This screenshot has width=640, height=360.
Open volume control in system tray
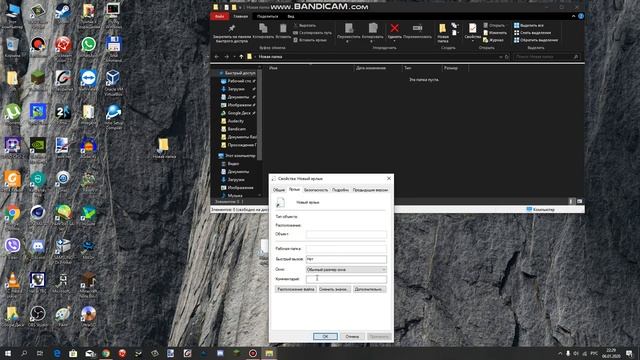(576, 353)
